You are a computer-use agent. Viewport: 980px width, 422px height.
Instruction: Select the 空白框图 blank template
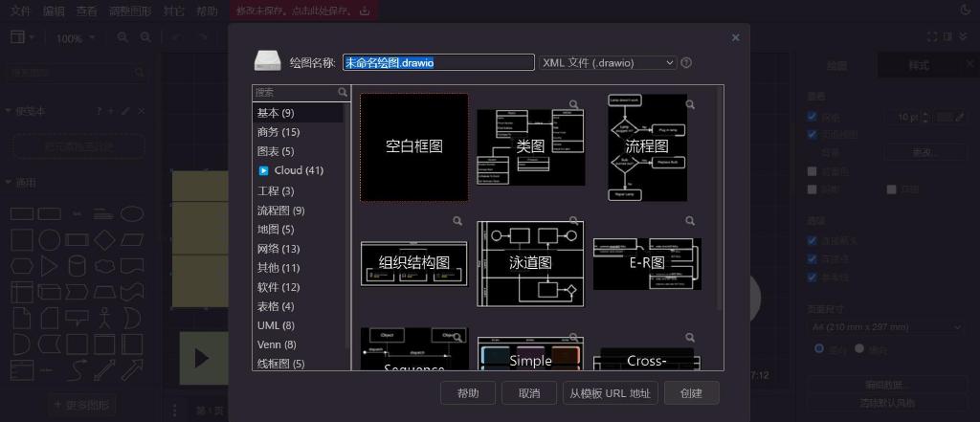pos(414,147)
